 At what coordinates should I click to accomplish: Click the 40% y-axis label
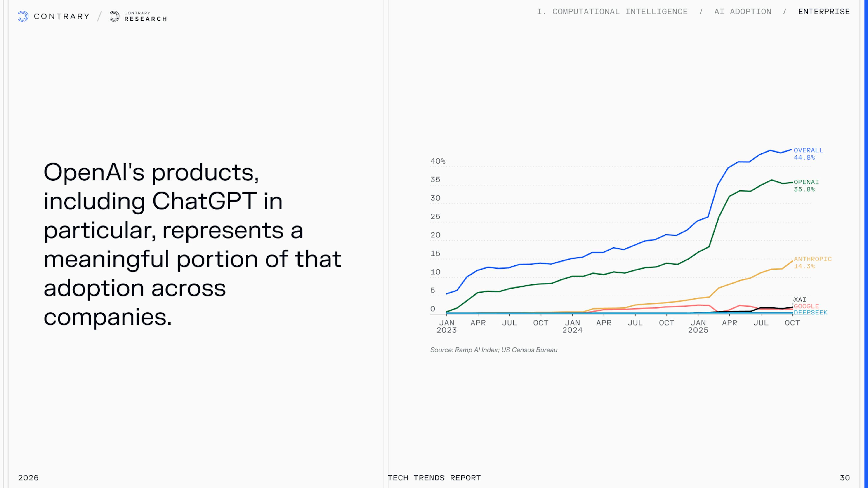(438, 161)
